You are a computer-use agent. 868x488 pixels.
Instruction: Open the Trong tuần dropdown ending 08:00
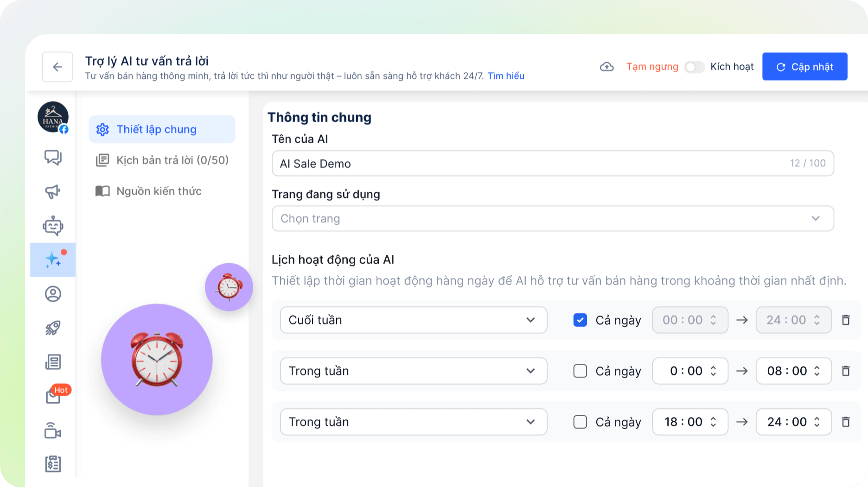[414, 371]
